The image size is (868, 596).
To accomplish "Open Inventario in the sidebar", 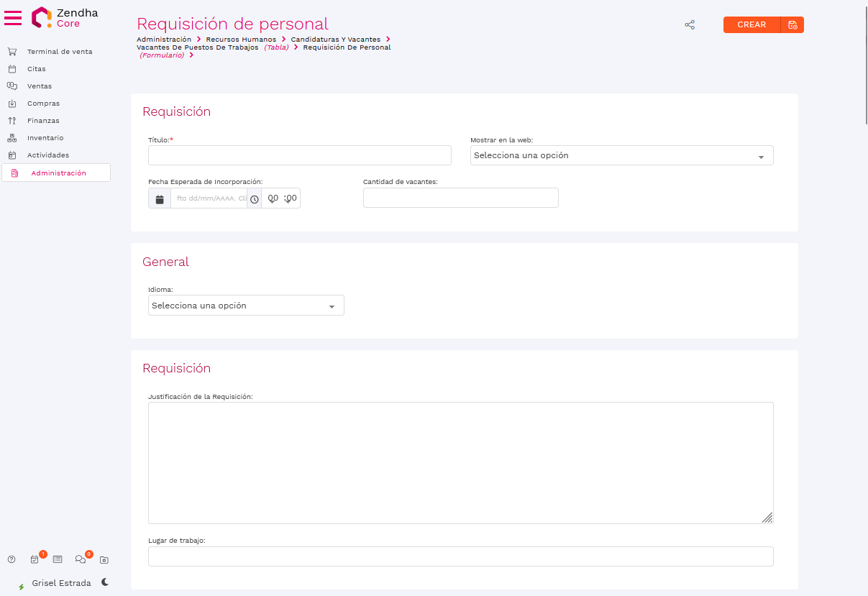I will click(x=45, y=138).
